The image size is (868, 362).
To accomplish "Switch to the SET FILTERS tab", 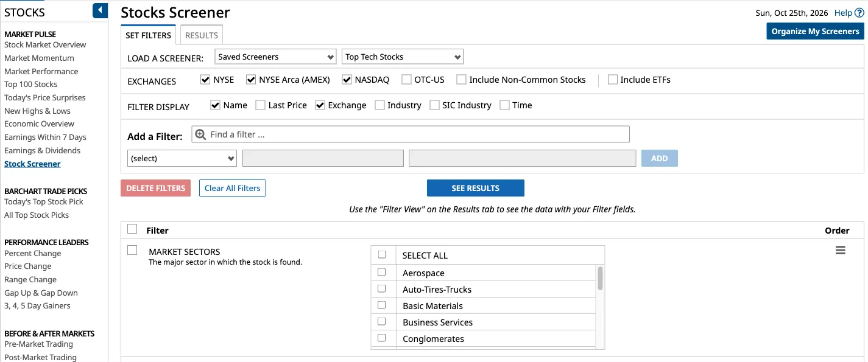I will pos(149,35).
